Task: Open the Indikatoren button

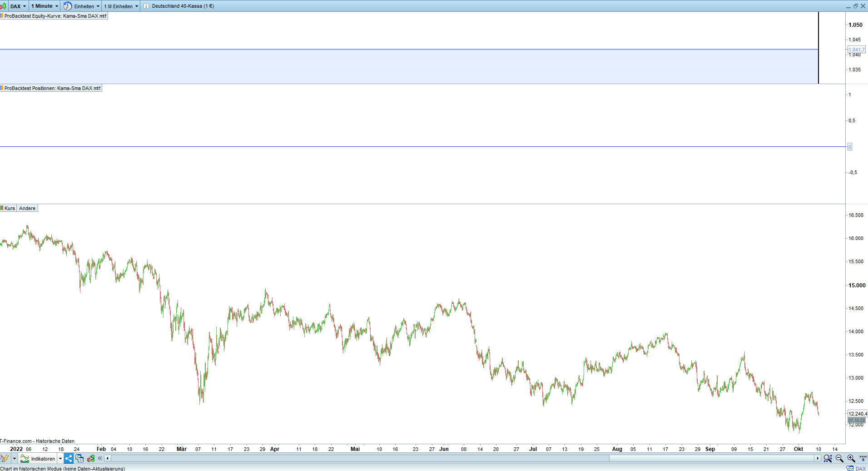Action: pyautogui.click(x=38, y=458)
